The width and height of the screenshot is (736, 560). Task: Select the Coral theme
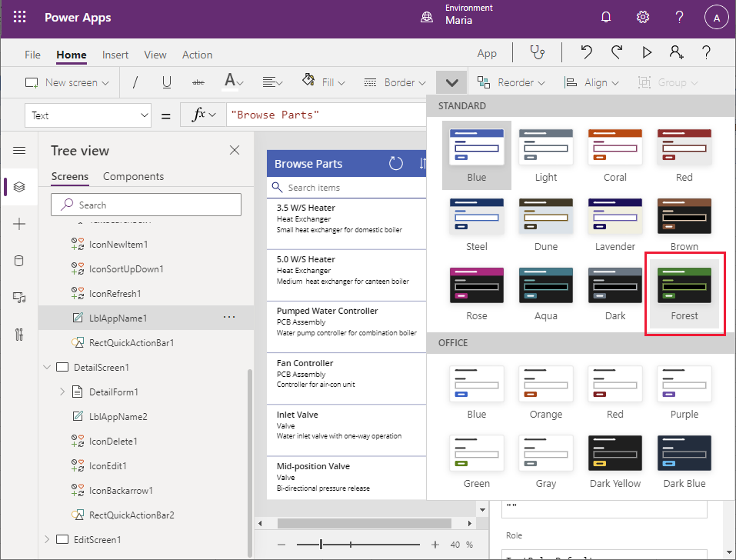tap(615, 155)
